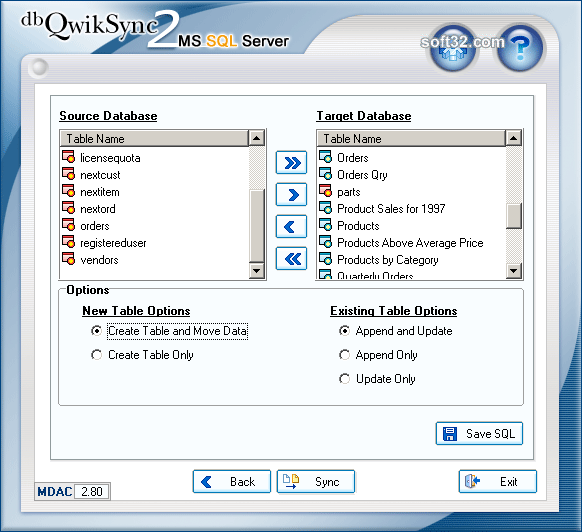Click the Back button

tap(232, 482)
